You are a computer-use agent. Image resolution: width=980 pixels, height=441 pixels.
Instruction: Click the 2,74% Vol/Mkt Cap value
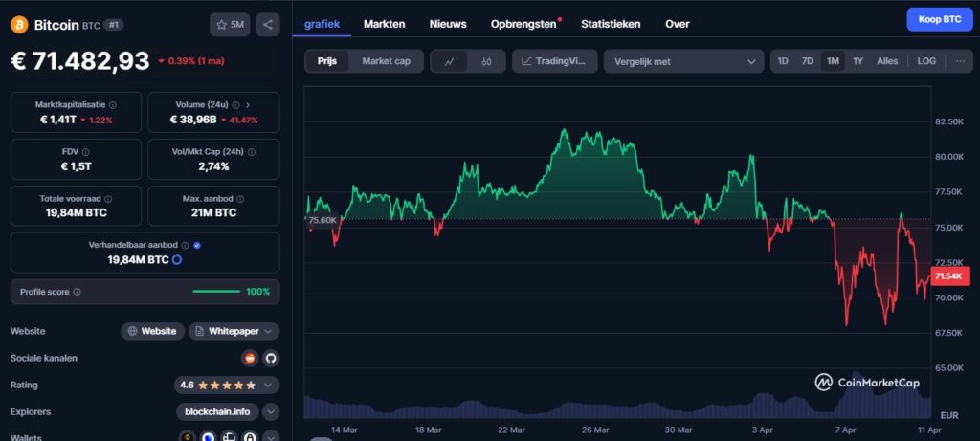pyautogui.click(x=213, y=166)
